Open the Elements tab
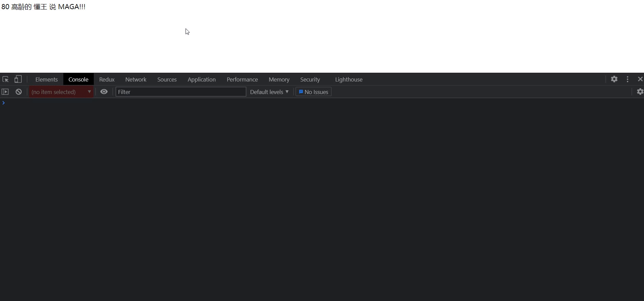 pos(46,79)
